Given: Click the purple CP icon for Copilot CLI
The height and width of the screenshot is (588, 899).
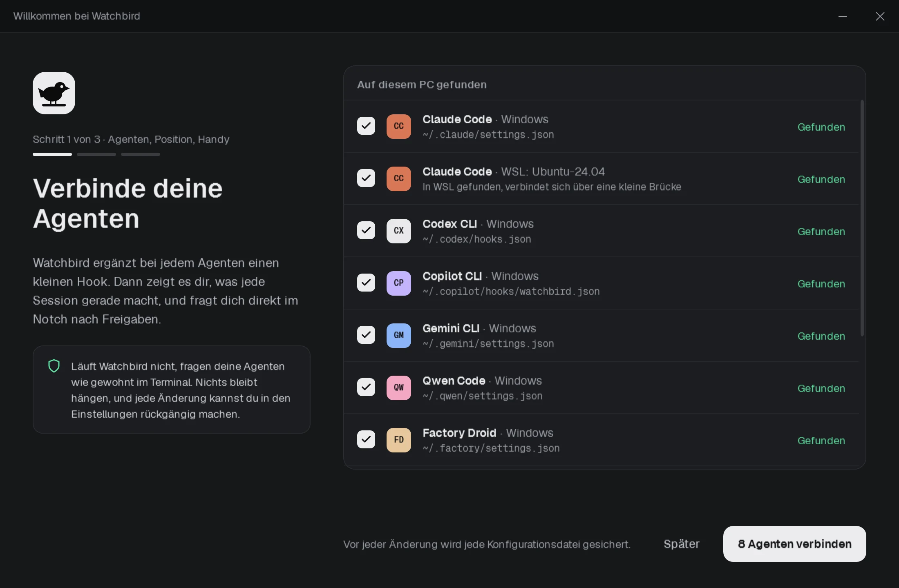Looking at the screenshot, I should (399, 283).
